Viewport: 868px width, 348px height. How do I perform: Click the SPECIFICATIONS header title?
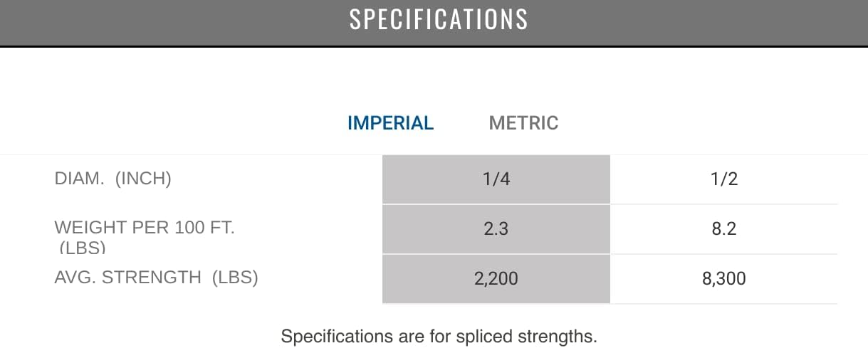pyautogui.click(x=439, y=20)
